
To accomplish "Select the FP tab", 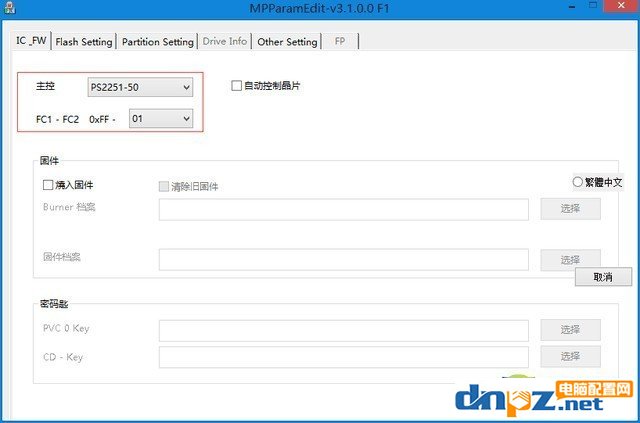I will click(x=340, y=41).
